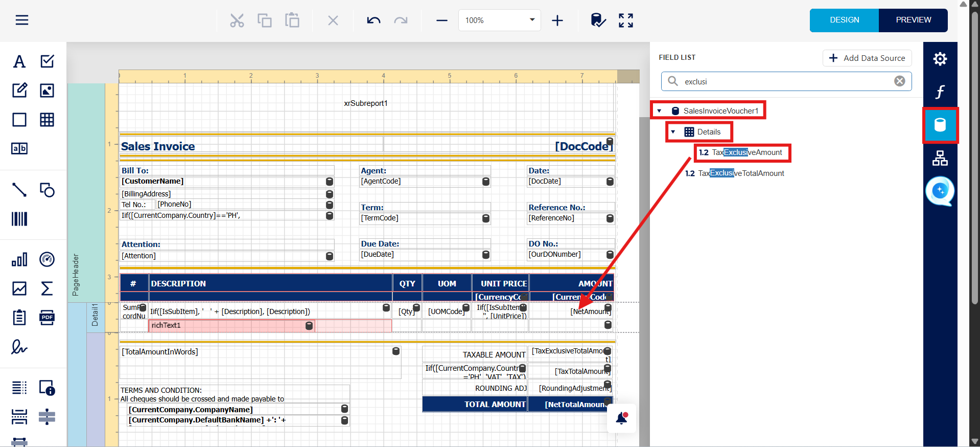
Task: Open the hamburger menu
Action: [22, 20]
